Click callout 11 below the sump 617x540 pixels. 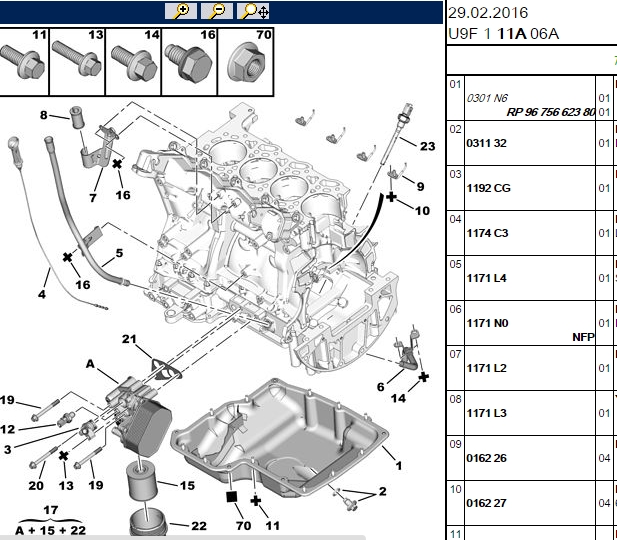click(x=272, y=525)
